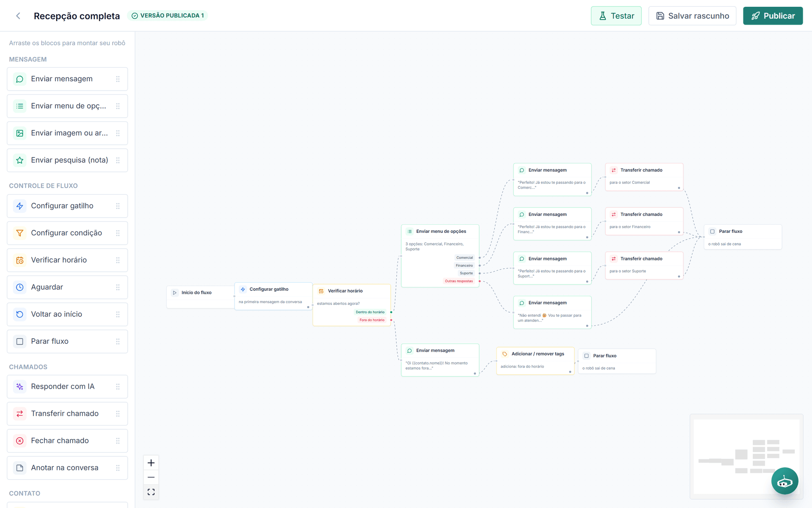Select the Configurar gatilho node on canvas
Viewport: 812px width, 508px height.
(x=273, y=296)
